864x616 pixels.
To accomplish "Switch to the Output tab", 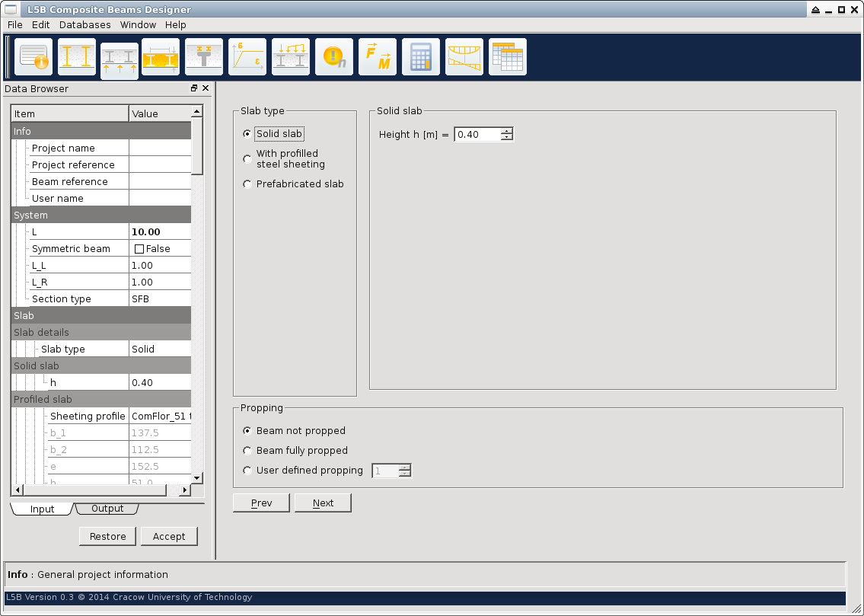I will point(107,509).
